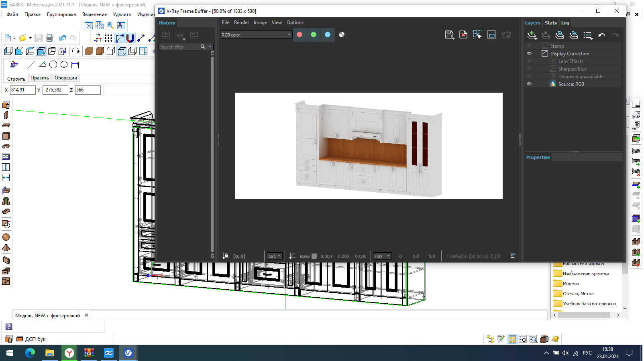Toggle visibility of Source: RGB layer
The image size is (644, 361).
coord(529,84)
